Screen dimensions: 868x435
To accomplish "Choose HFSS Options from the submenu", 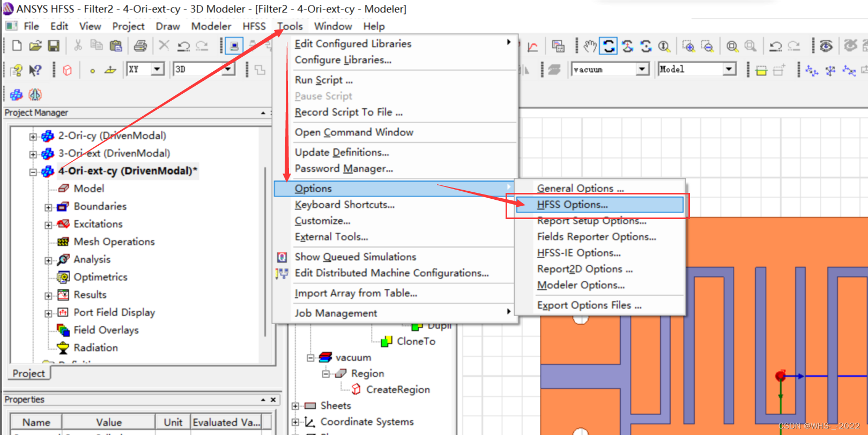I will click(x=599, y=205).
